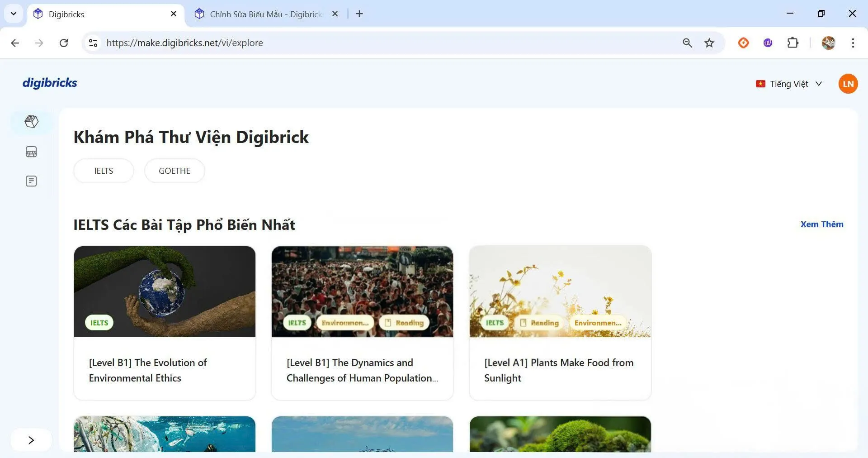
Task: Open the marketplace store icon in sidebar
Action: coord(31,152)
